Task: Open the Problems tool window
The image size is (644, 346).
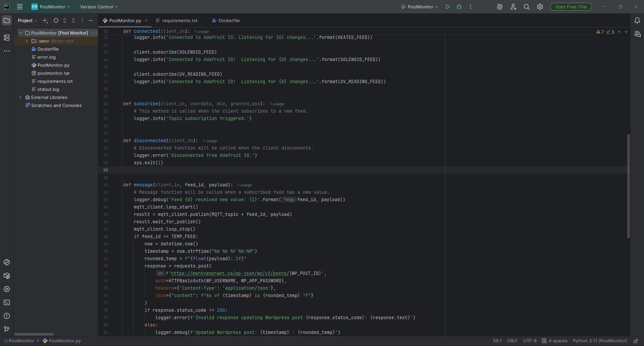Action: click(x=7, y=316)
